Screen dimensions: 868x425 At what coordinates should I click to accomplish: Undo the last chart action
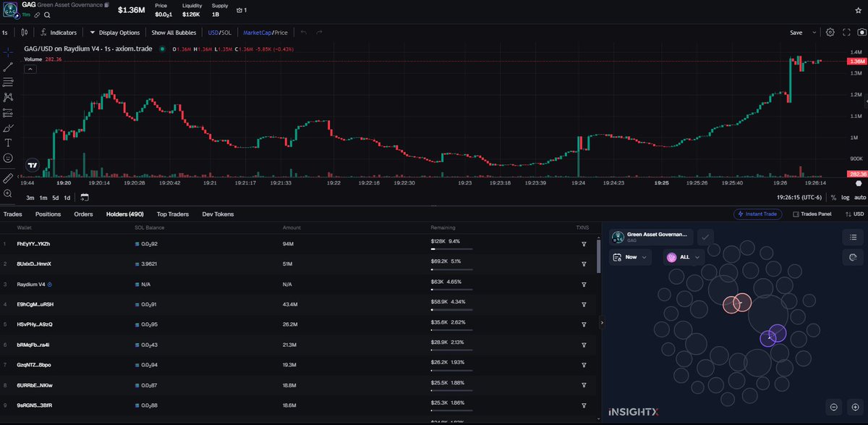click(303, 33)
